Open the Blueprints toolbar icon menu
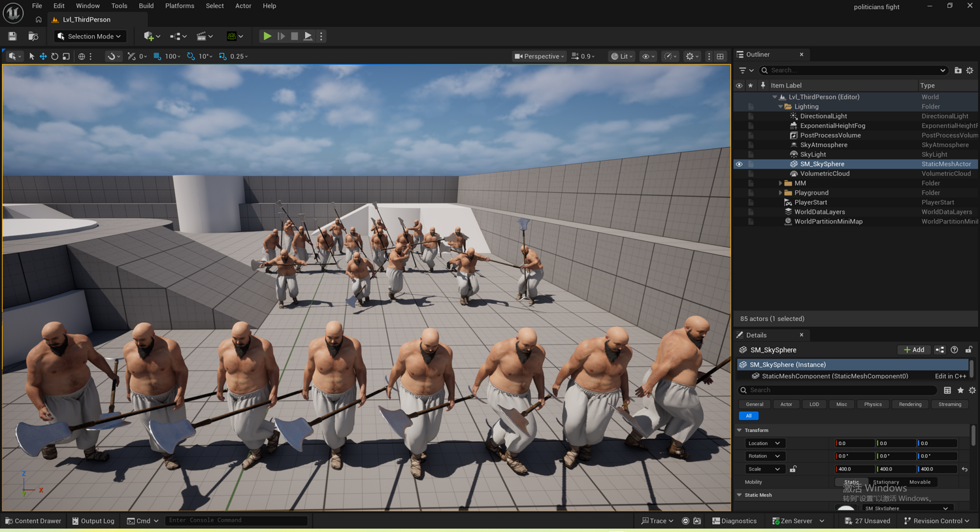Viewport: 980px width, 532px height. pyautogui.click(x=178, y=37)
